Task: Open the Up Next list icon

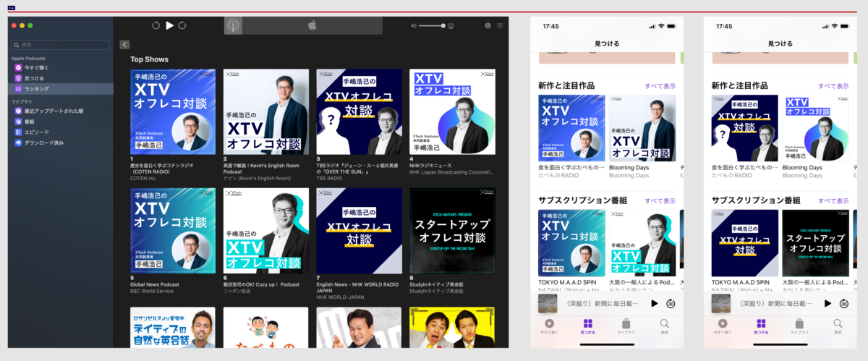Action: click(x=500, y=25)
